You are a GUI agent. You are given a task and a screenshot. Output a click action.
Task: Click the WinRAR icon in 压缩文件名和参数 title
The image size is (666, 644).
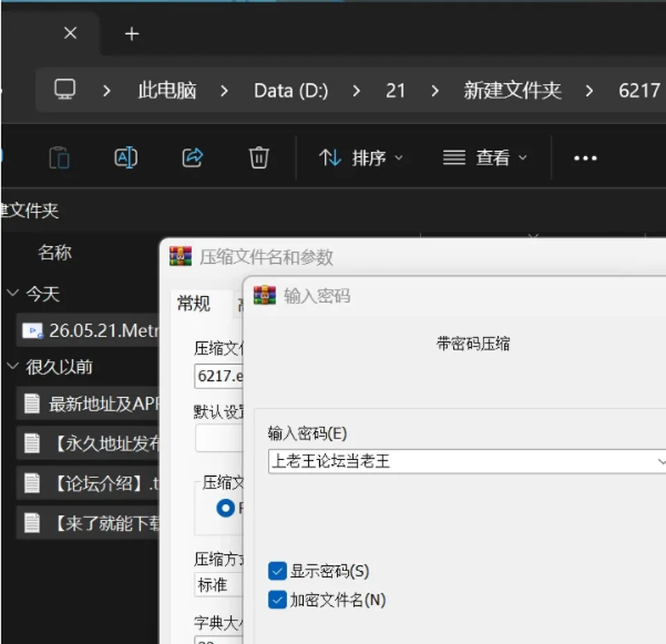[180, 256]
